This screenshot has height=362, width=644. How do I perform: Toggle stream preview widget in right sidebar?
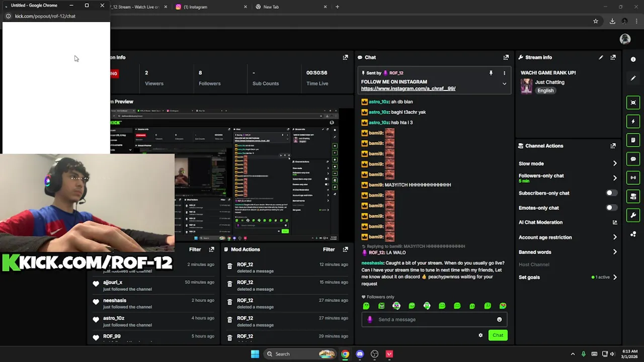pyautogui.click(x=633, y=103)
